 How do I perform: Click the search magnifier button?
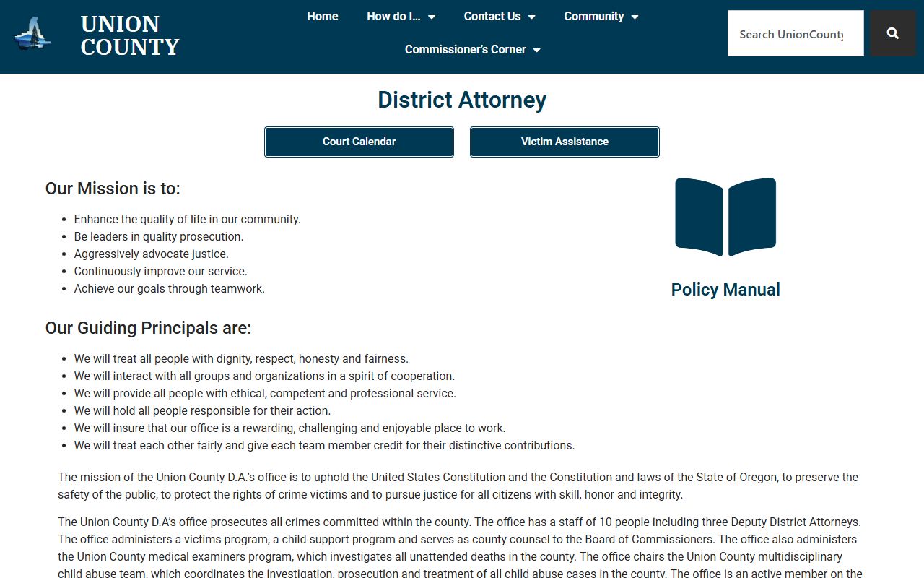893,33
